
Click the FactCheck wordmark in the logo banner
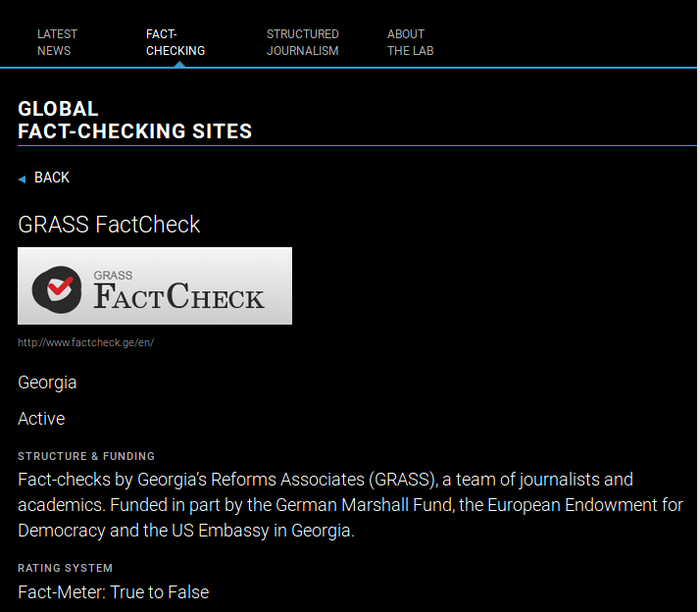click(x=178, y=295)
